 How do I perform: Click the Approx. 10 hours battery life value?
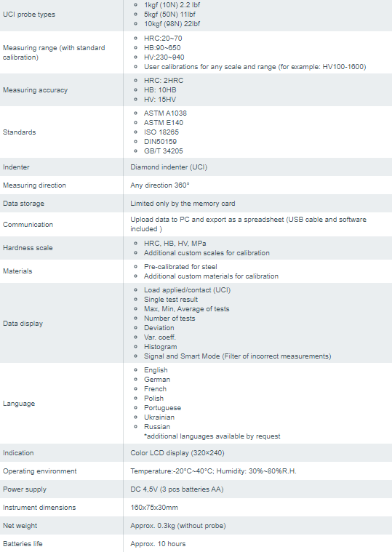click(158, 544)
